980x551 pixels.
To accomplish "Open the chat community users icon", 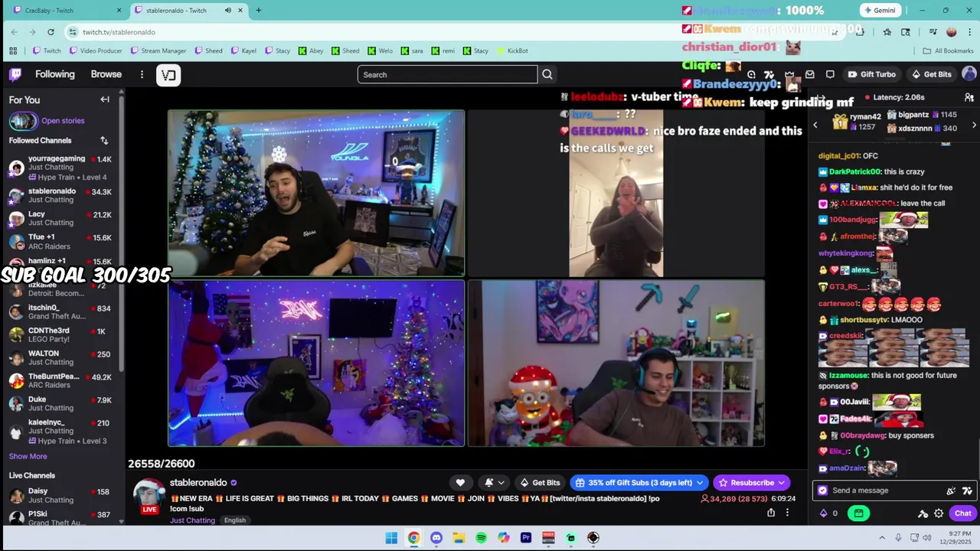I will click(x=969, y=98).
